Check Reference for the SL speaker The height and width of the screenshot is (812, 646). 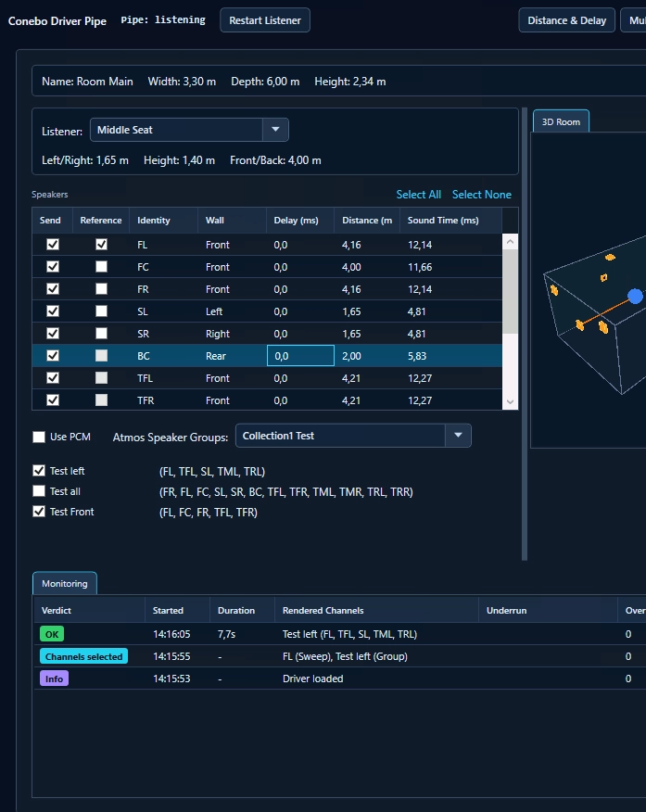coord(101,311)
